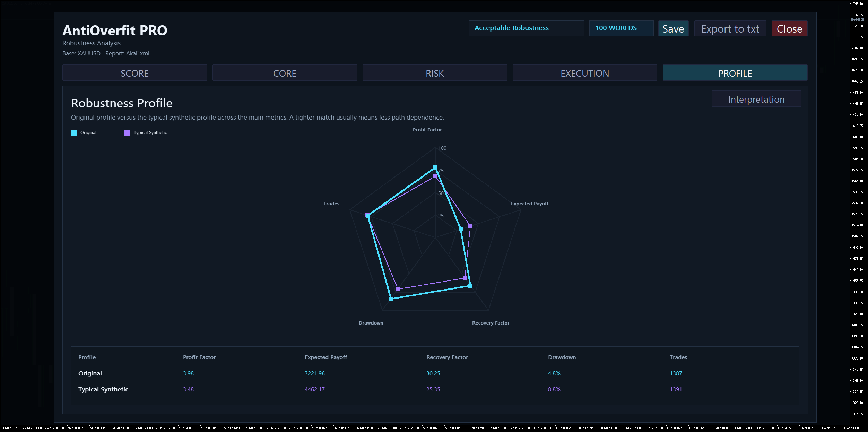
Task: Click the cyan Original legend swatch
Action: pyautogui.click(x=74, y=133)
